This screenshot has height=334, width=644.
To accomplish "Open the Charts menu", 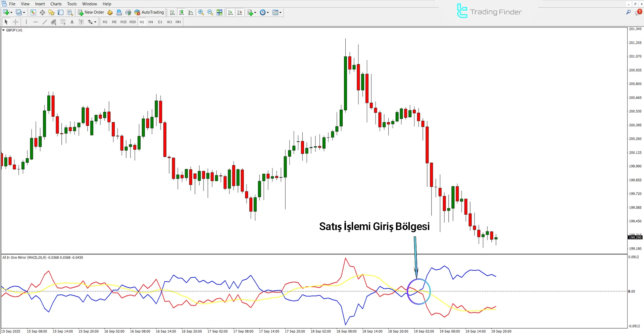I will [56, 4].
